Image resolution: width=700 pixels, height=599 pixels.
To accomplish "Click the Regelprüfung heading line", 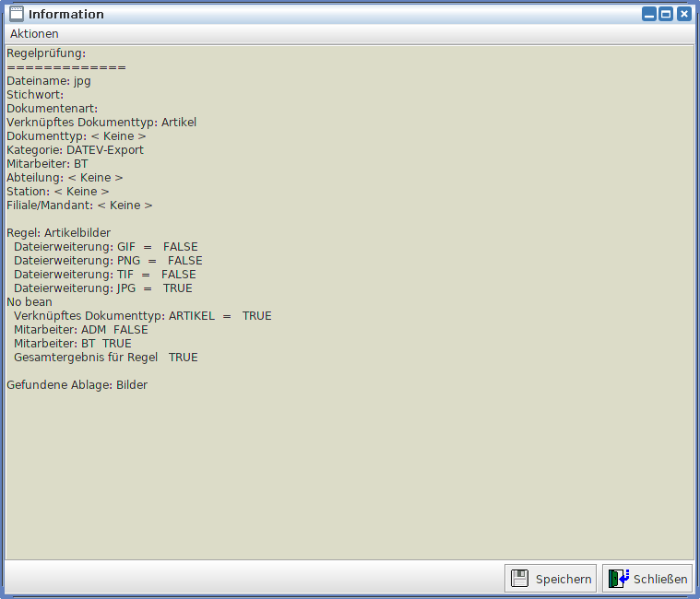I will coord(46,53).
